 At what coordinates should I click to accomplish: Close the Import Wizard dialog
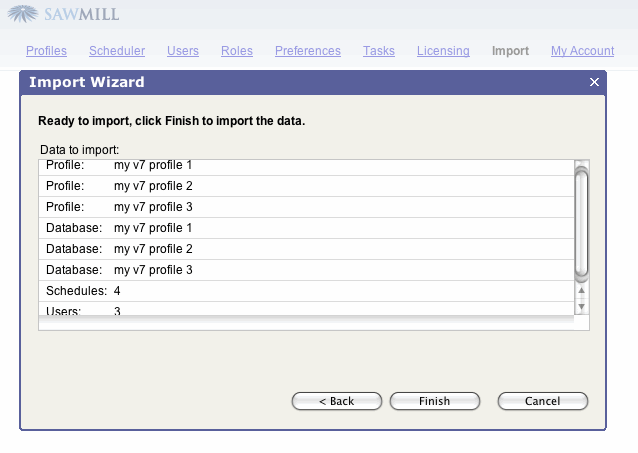point(594,83)
